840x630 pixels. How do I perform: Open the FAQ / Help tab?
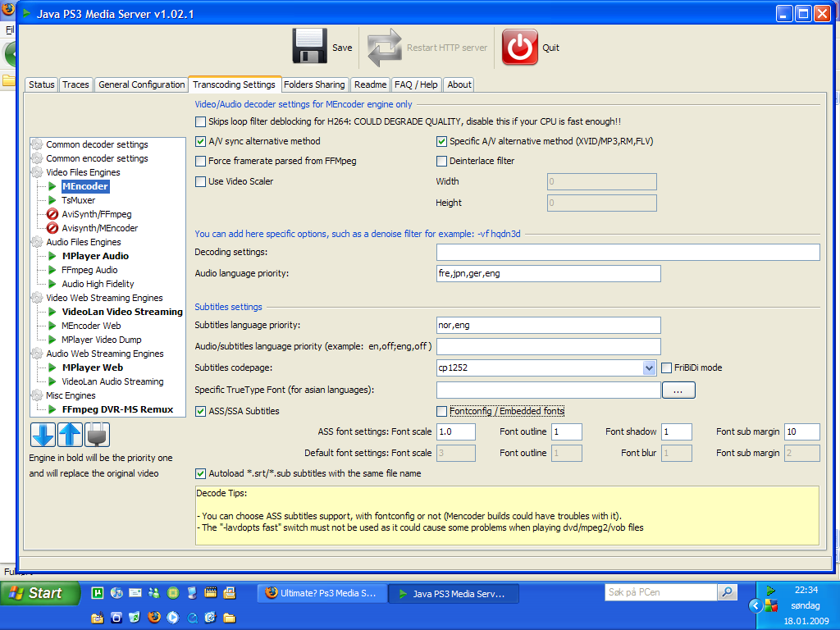click(x=416, y=84)
